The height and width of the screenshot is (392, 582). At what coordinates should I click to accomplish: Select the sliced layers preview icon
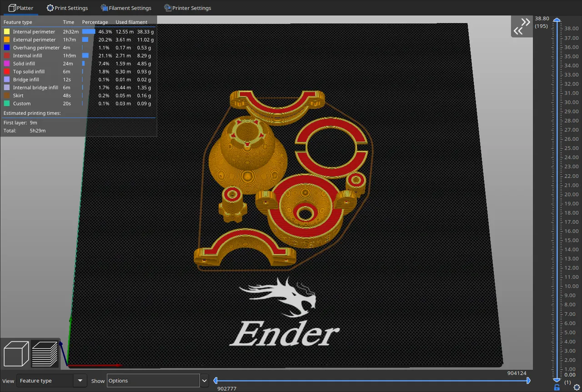click(x=45, y=353)
